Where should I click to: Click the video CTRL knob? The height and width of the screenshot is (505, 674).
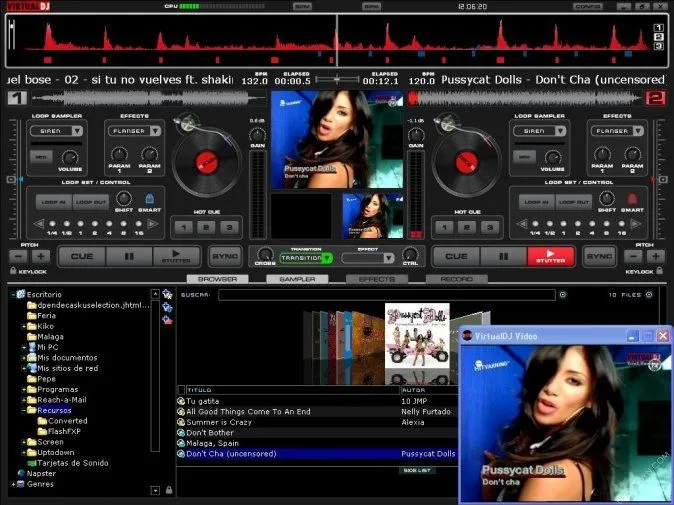(x=411, y=254)
